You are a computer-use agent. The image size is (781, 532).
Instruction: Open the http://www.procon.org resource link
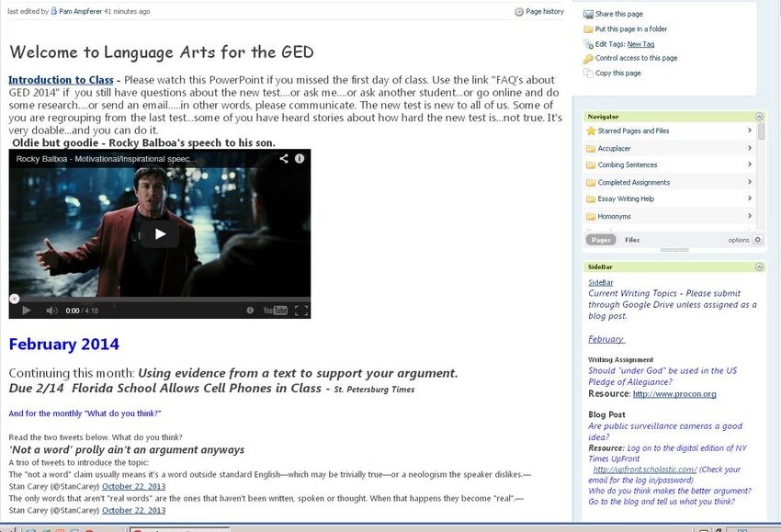pyautogui.click(x=674, y=393)
